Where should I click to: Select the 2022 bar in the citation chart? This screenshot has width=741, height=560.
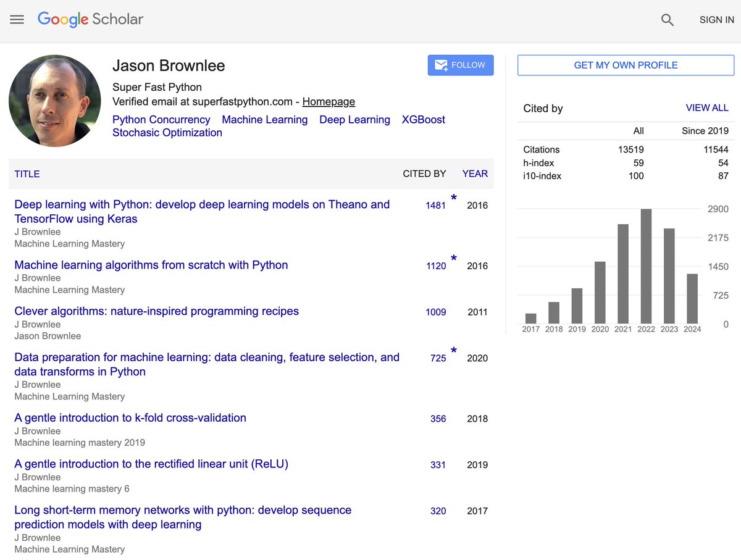pos(646,265)
